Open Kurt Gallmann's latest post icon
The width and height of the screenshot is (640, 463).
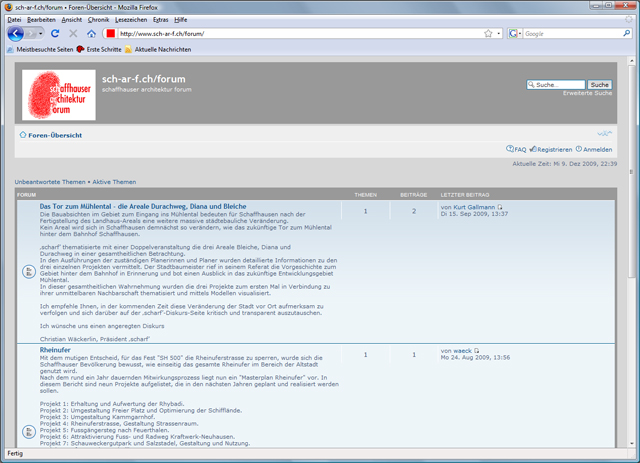coord(501,207)
